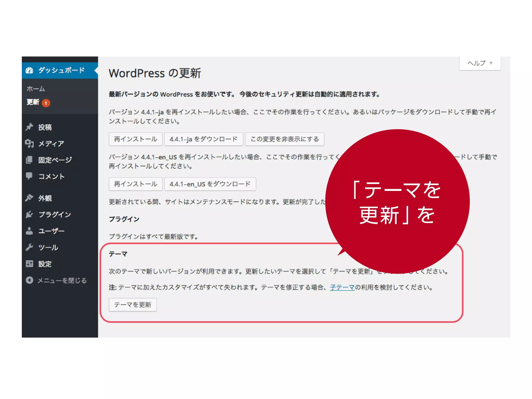Click the pages icon beside 固定ページ
This screenshot has height=399, width=532.
29,160
